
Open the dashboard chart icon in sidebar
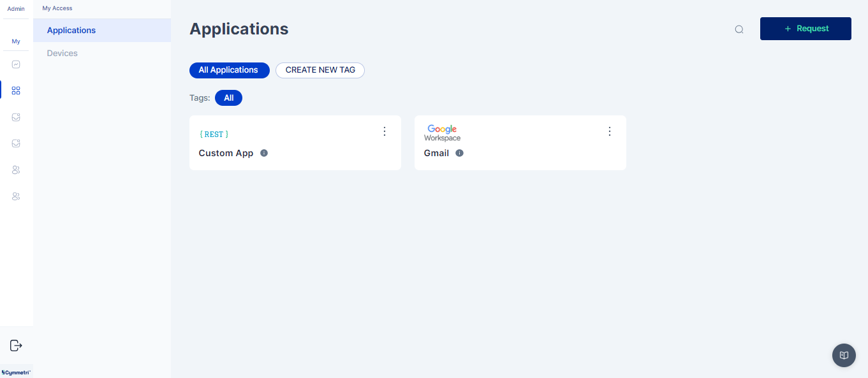[16, 64]
